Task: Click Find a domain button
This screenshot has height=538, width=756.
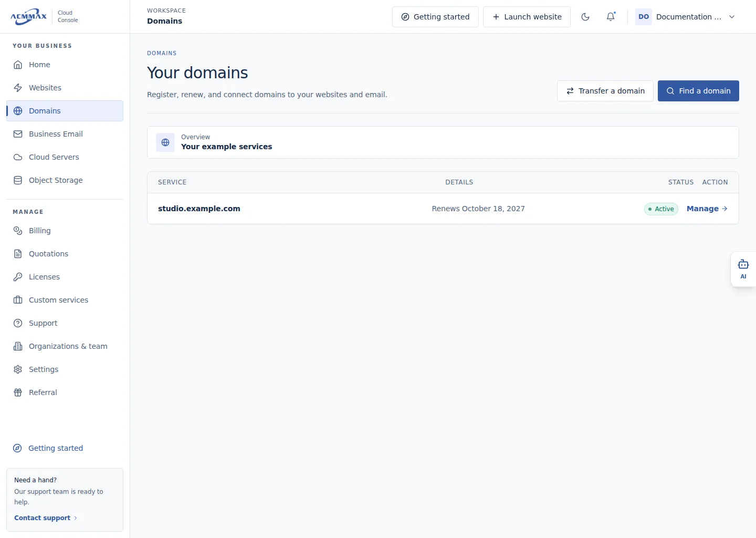Action: (x=698, y=91)
